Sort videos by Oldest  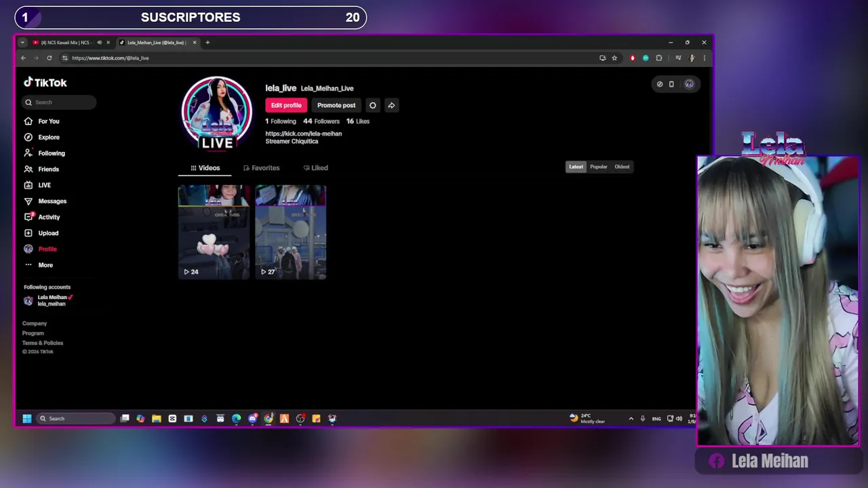tap(622, 167)
